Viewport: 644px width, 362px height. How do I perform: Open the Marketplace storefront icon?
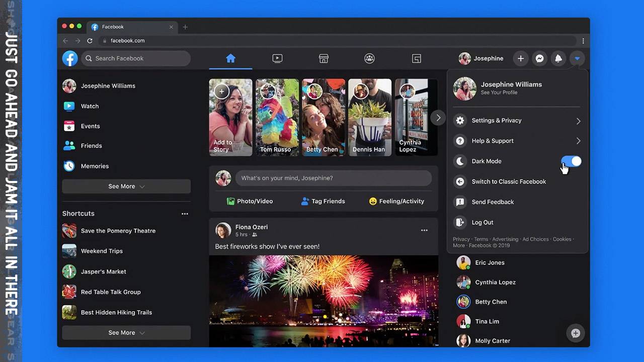coord(324,58)
